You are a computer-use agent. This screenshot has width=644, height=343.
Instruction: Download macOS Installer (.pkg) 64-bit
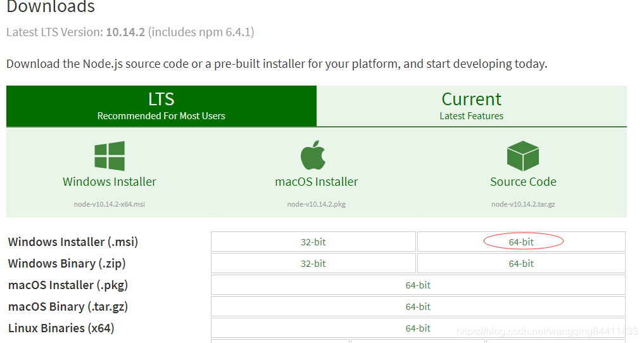click(418, 285)
